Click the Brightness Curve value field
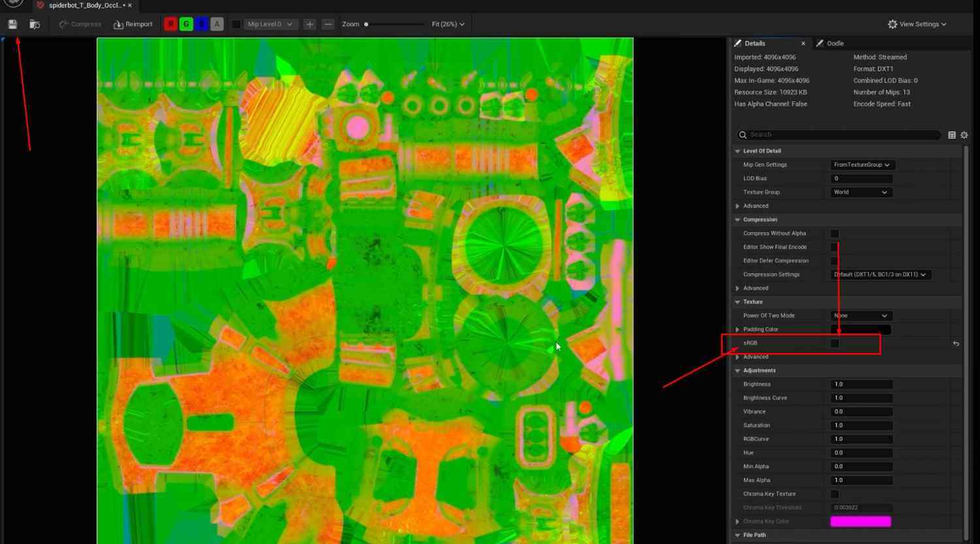Image resolution: width=980 pixels, height=544 pixels. point(862,398)
